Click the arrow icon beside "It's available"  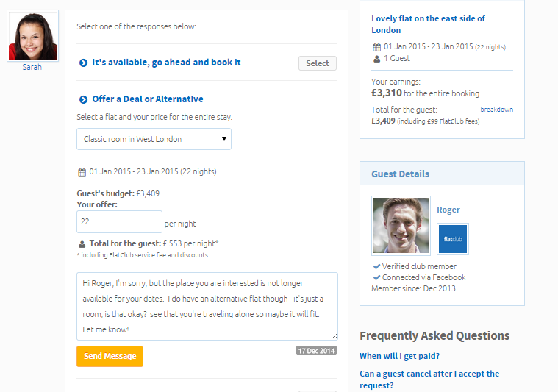click(x=83, y=63)
